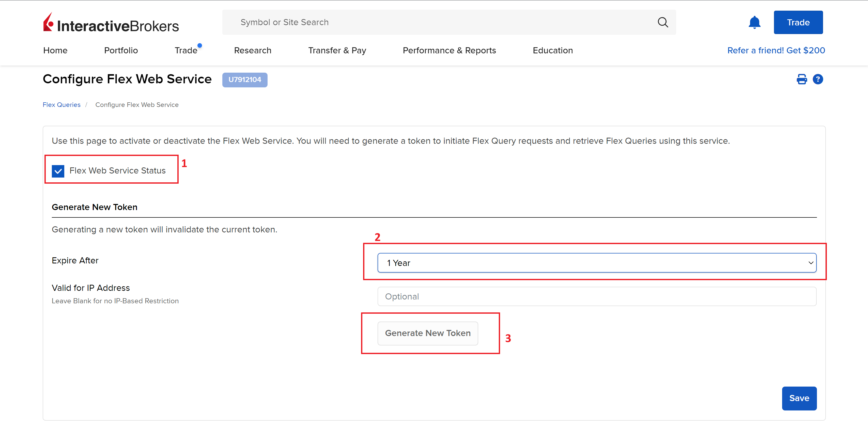The height and width of the screenshot is (429, 868).
Task: Click the Generate New Token button
Action: click(x=428, y=333)
